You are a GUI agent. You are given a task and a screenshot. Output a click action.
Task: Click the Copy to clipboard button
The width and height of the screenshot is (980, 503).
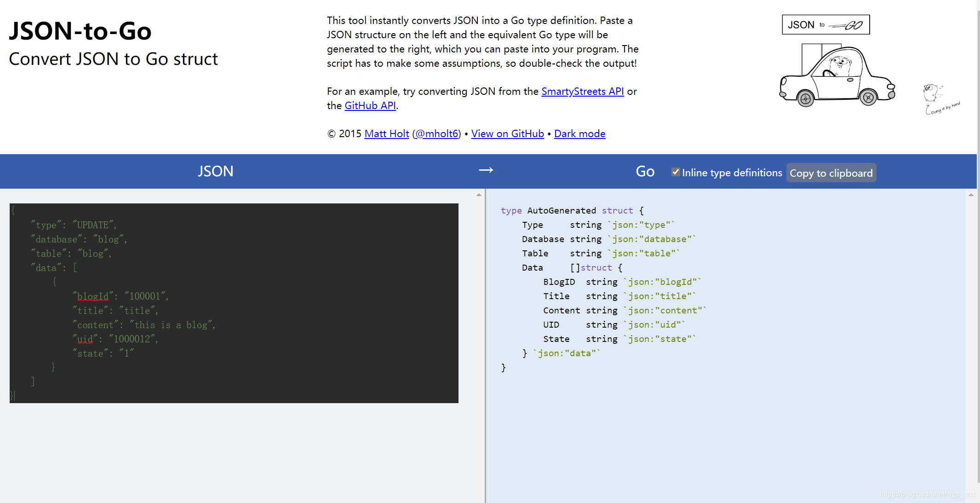tap(831, 173)
